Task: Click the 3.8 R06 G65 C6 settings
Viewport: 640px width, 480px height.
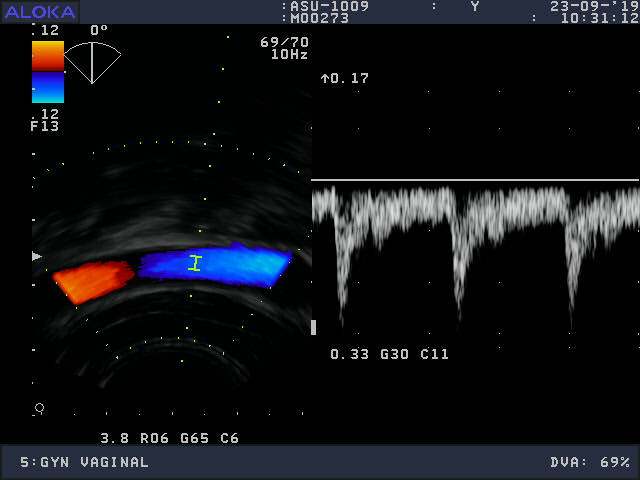Action: pyautogui.click(x=169, y=438)
